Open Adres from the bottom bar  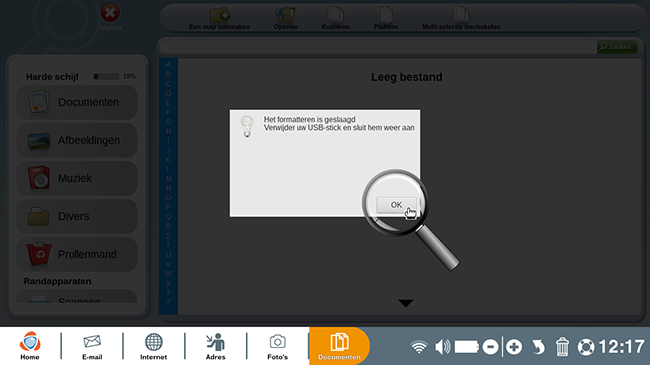pyautogui.click(x=216, y=346)
